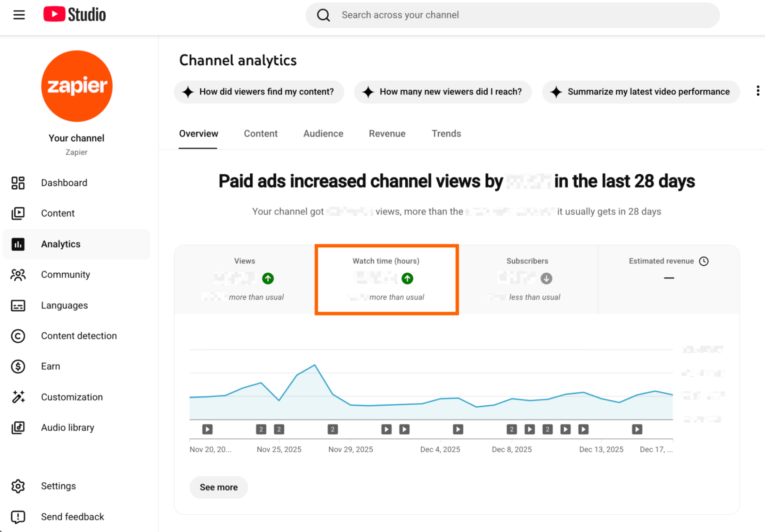Click the Community people icon
This screenshot has height=532, width=765.
[18, 275]
